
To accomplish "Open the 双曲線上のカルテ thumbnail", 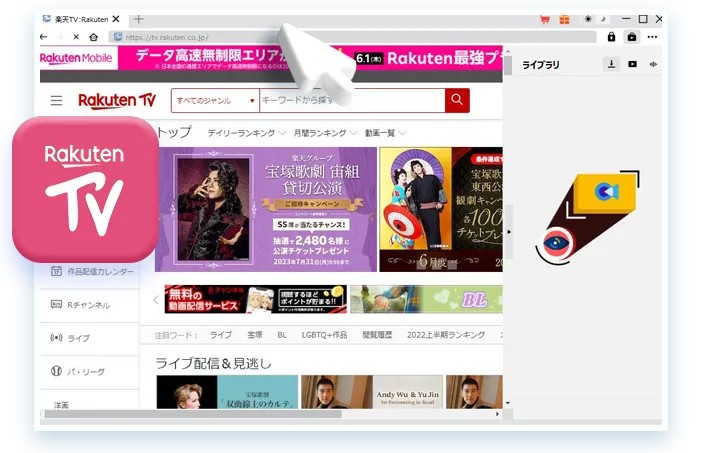I will click(x=227, y=392).
